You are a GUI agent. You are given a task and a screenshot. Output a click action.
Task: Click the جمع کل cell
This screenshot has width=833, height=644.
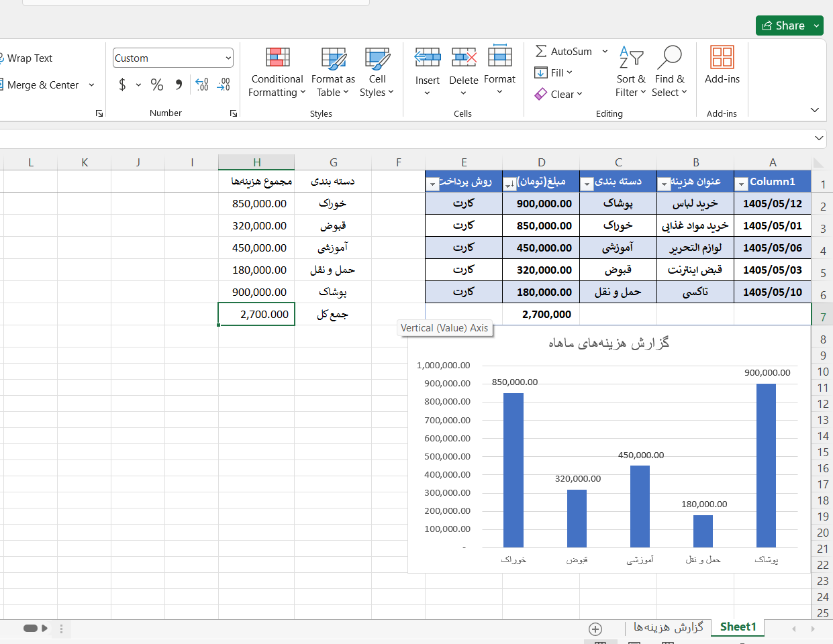click(333, 314)
